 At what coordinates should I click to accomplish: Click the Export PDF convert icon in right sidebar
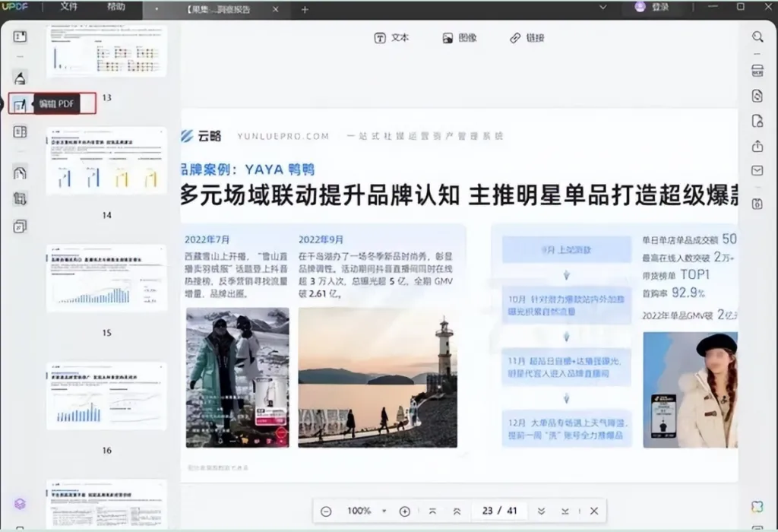757,95
